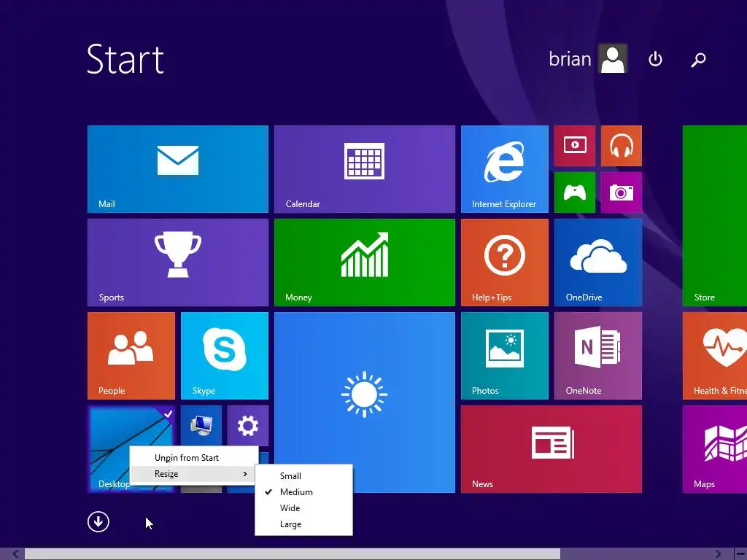The height and width of the screenshot is (560, 747).
Task: Click the scrollbar right arrow
Action: 718,554
